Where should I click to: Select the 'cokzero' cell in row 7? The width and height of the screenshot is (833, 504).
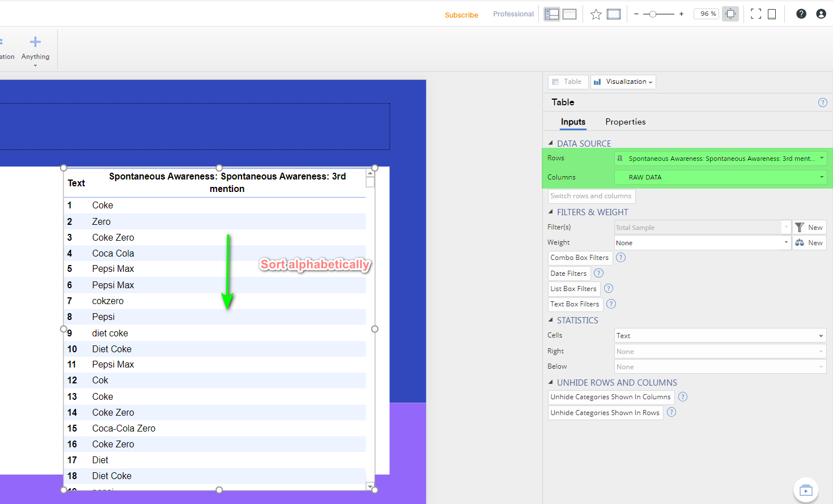[x=108, y=301]
